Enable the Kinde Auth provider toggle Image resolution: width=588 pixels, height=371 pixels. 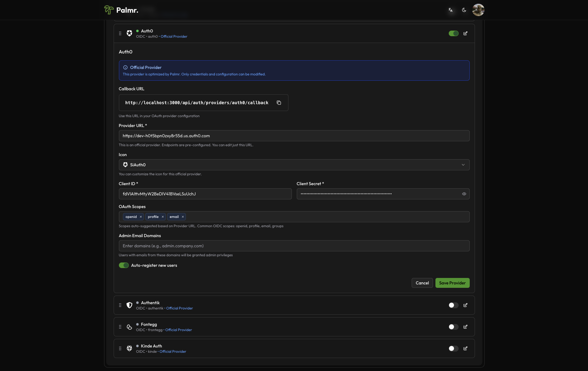[x=454, y=348]
